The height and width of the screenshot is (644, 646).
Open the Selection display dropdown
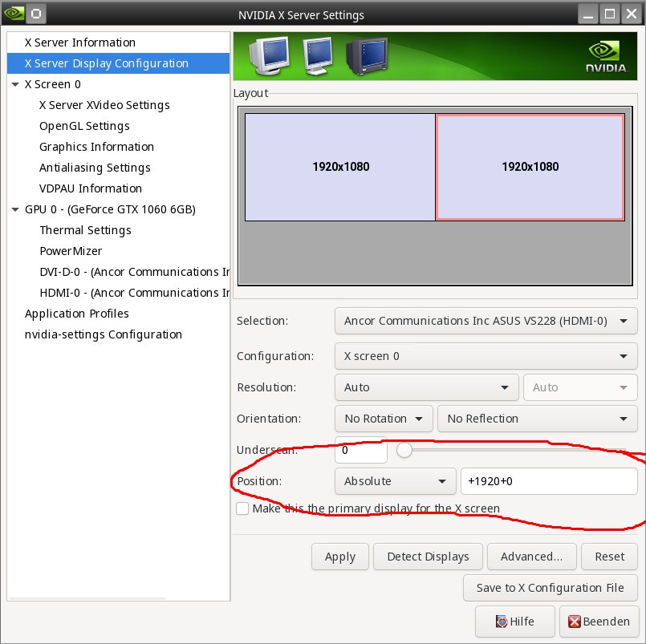pos(486,321)
